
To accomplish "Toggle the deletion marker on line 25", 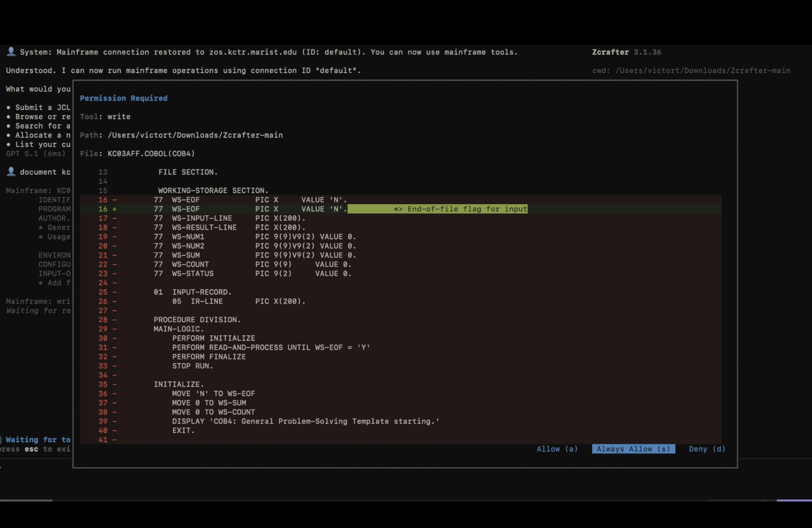I will (x=115, y=292).
